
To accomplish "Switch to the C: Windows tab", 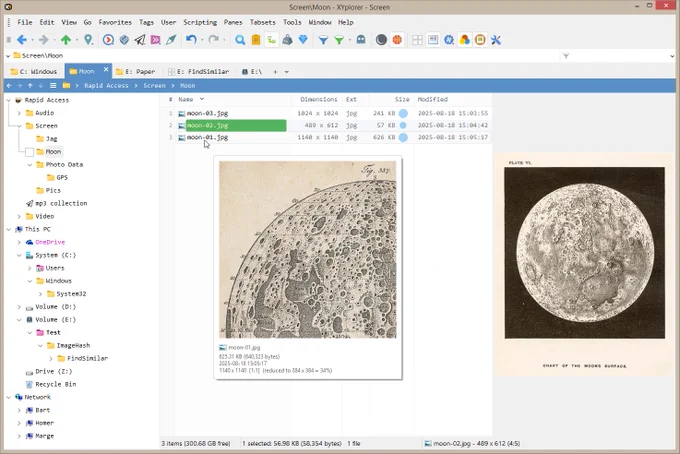I will (x=34, y=72).
